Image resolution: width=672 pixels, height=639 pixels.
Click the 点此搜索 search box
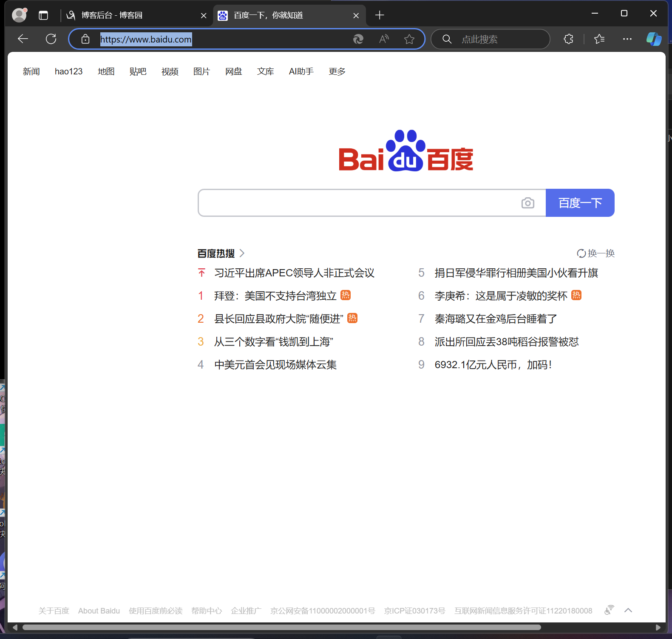(x=490, y=39)
